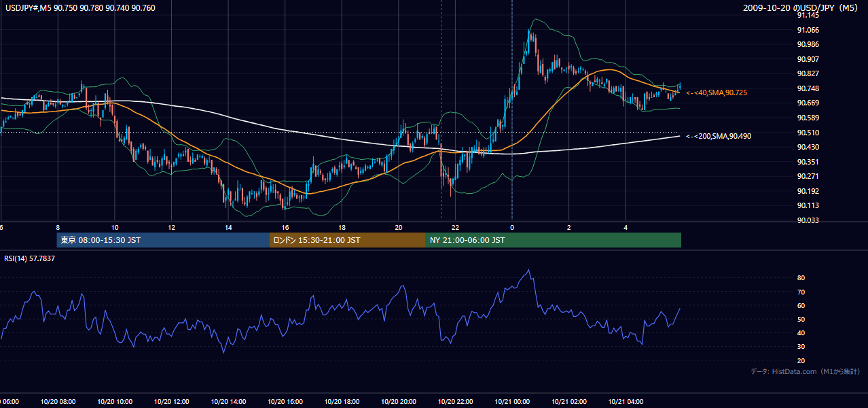Image resolution: width=868 pixels, height=408 pixels.
Task: Click the 90.033 price axis label
Action: point(808,220)
